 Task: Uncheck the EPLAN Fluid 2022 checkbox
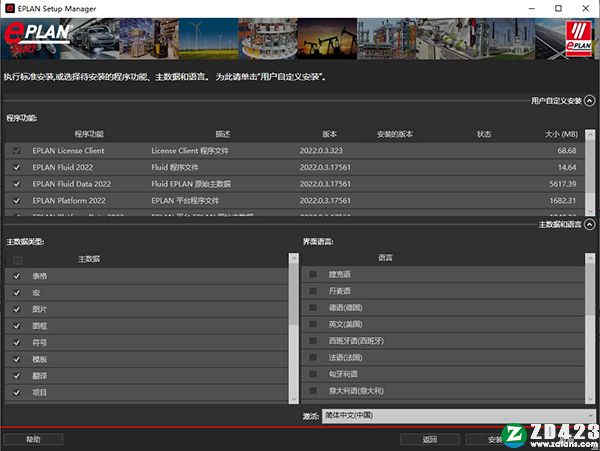17,167
